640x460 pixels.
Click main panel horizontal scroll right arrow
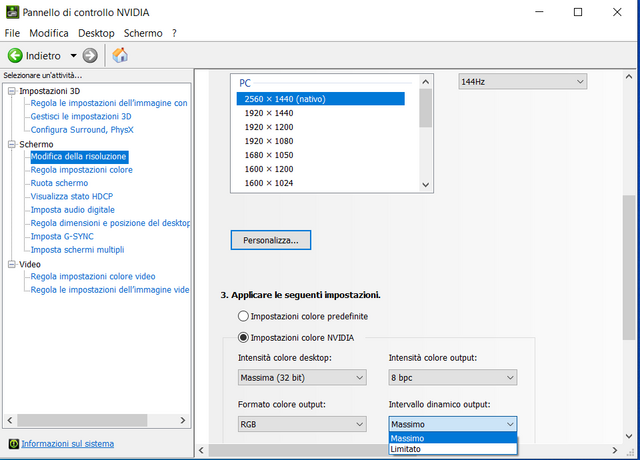click(615, 450)
